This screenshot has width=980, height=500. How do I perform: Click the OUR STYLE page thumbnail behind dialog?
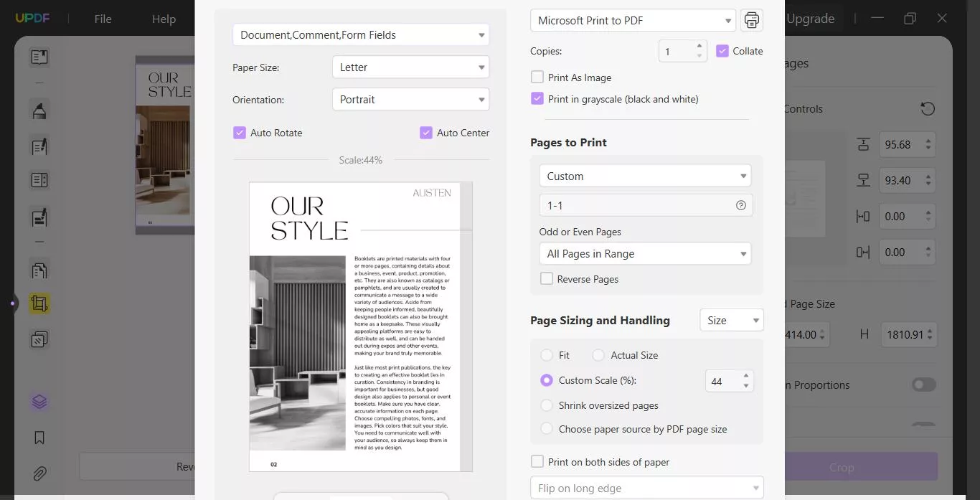point(164,145)
